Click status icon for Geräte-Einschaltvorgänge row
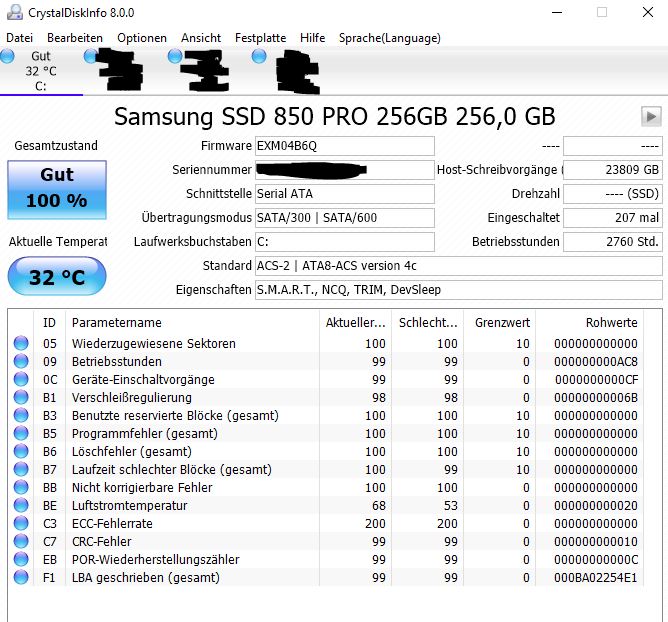This screenshot has height=622, width=668. pyautogui.click(x=21, y=379)
